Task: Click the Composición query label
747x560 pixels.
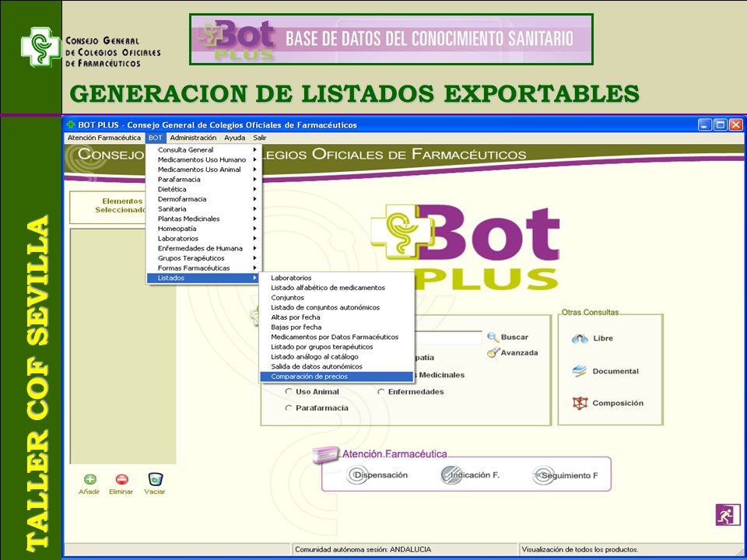Action: (x=618, y=404)
